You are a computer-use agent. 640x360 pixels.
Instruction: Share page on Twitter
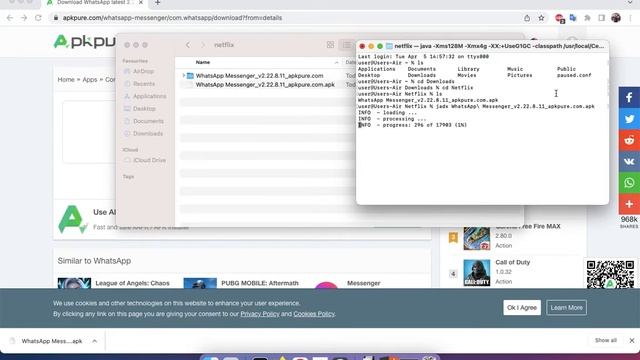629,119
